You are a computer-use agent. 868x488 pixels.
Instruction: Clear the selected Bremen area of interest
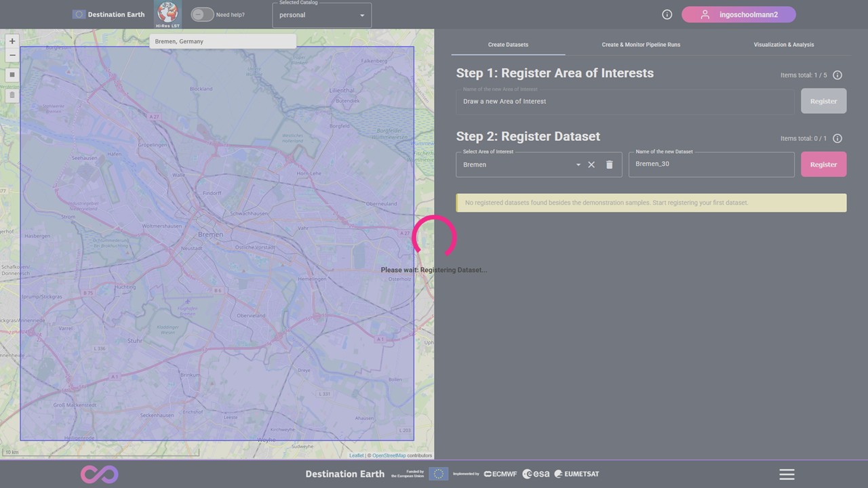(x=591, y=165)
